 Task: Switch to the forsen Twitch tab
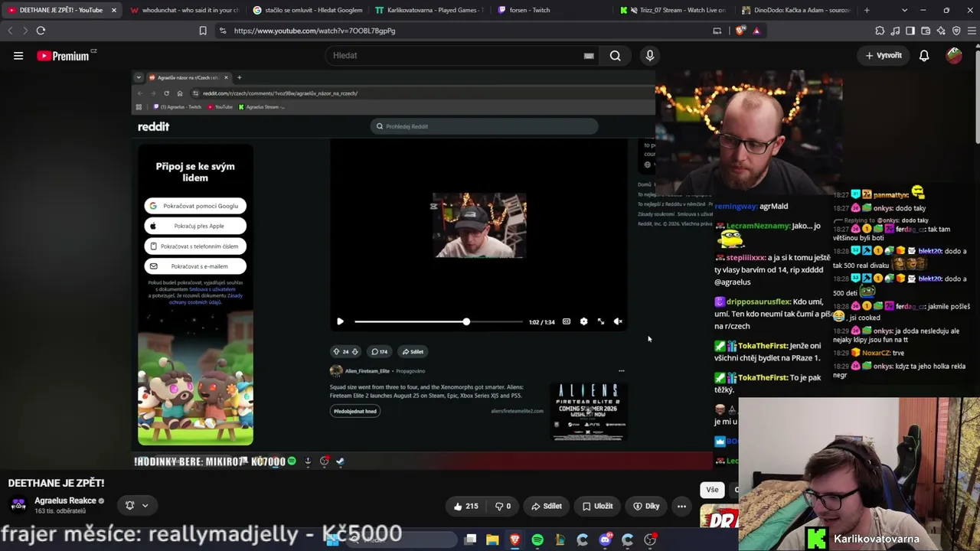pos(550,10)
